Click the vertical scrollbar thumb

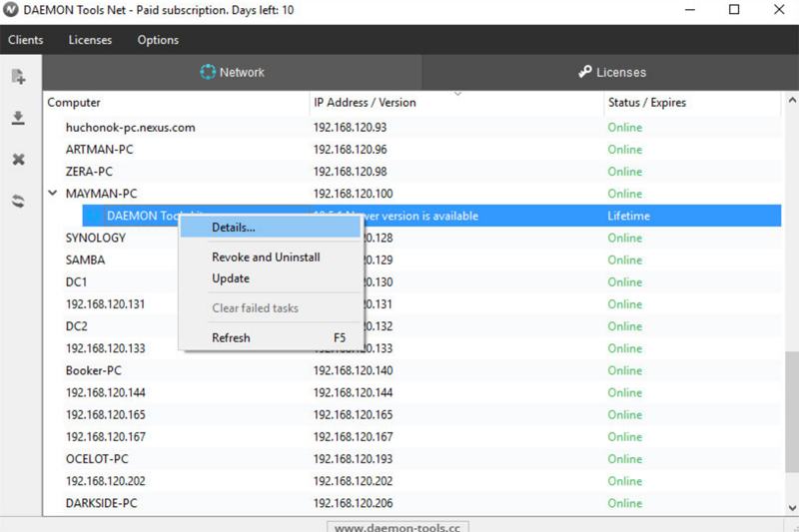coord(792,412)
